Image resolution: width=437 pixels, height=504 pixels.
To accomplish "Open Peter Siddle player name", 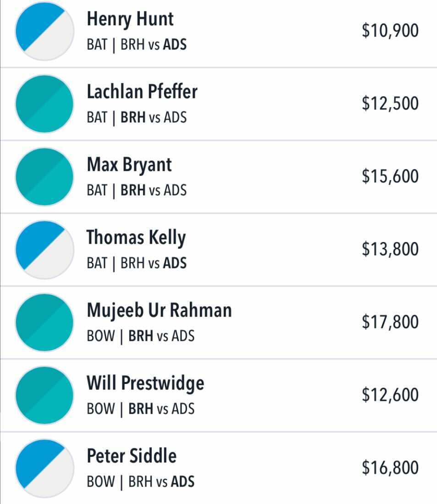I will click(x=132, y=456).
